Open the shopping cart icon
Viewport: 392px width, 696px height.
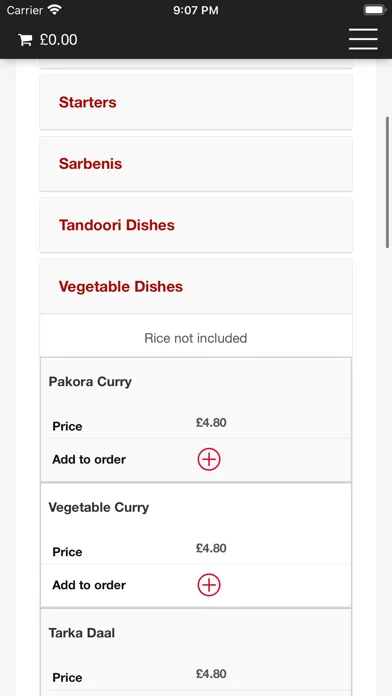(25, 40)
